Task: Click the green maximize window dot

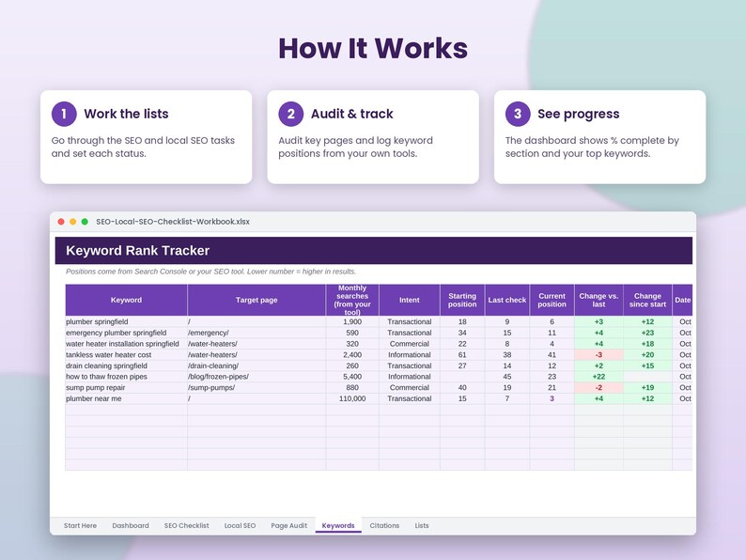Action: coord(85,222)
